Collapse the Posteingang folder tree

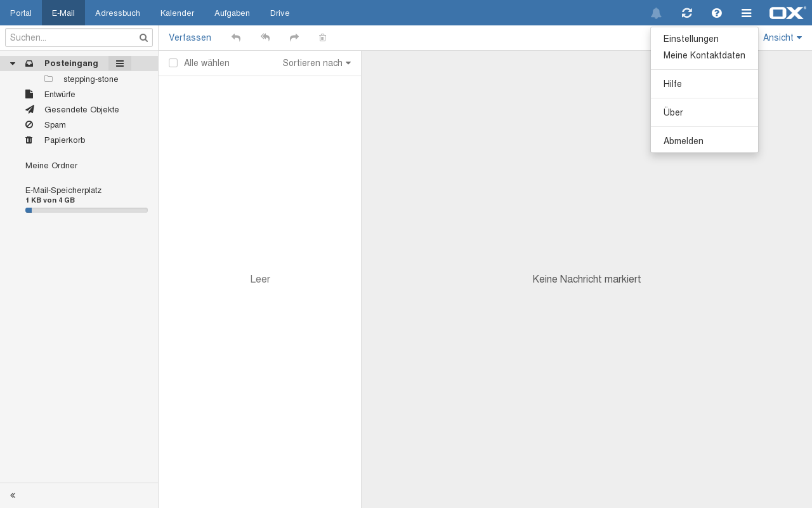point(13,63)
